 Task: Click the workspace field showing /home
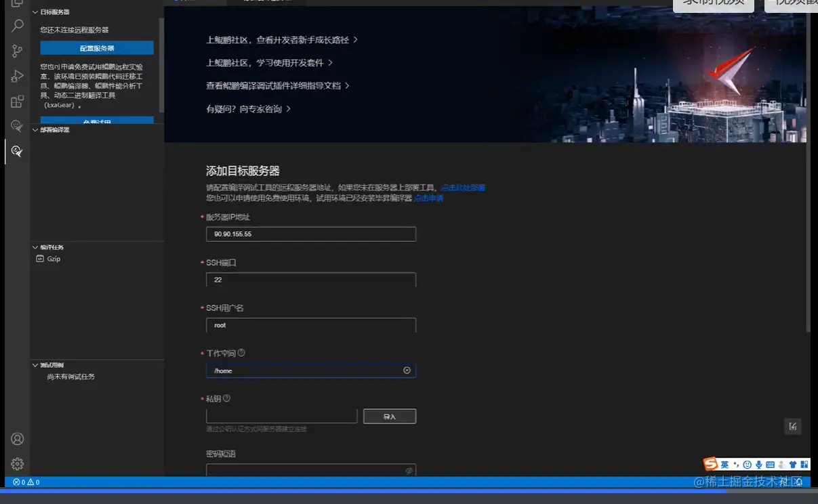311,371
